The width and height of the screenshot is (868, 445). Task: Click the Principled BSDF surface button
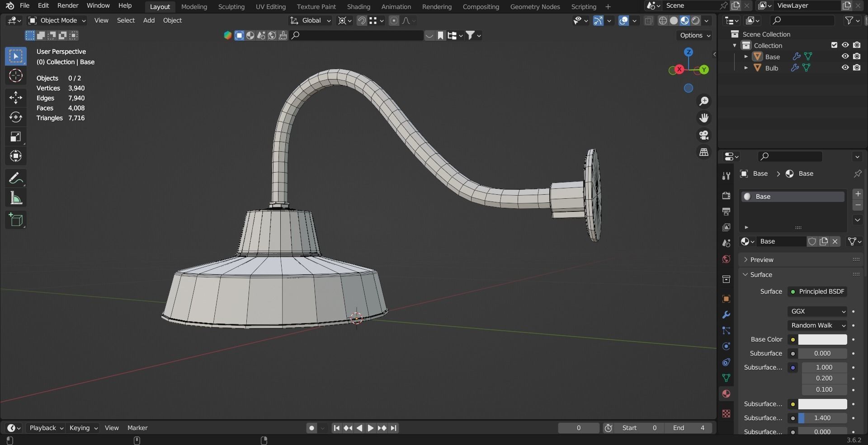pyautogui.click(x=817, y=291)
